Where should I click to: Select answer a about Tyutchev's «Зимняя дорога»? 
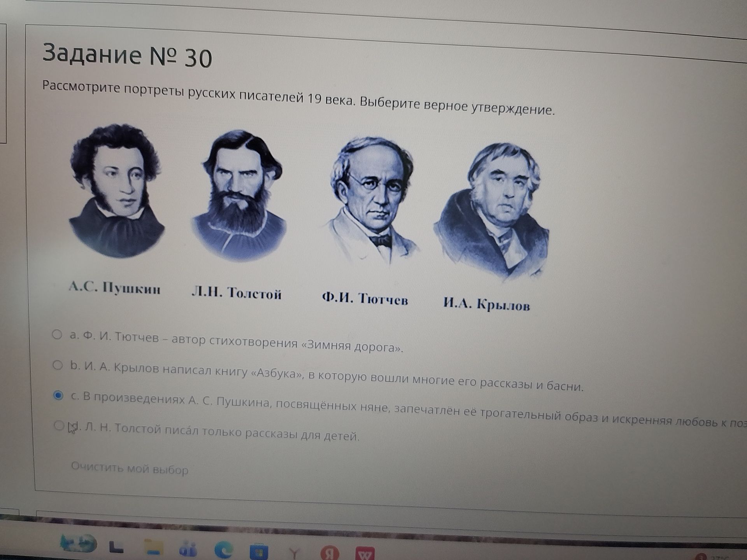coord(57,334)
